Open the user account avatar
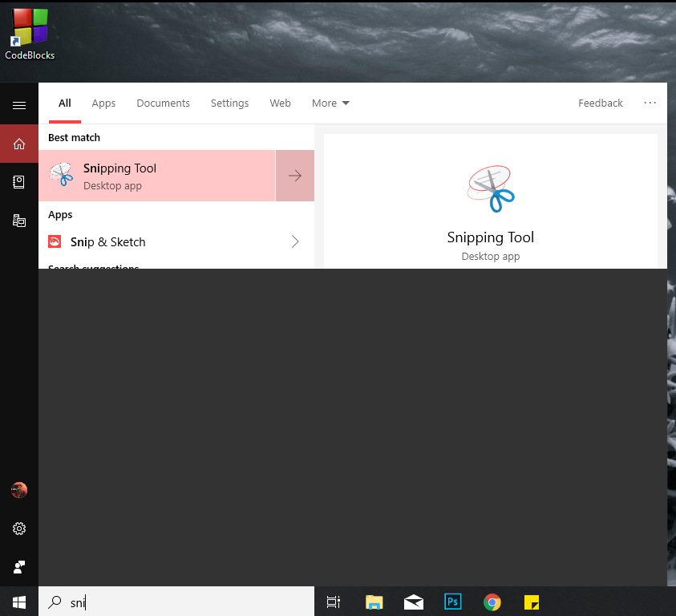This screenshot has width=676, height=616. point(19,490)
